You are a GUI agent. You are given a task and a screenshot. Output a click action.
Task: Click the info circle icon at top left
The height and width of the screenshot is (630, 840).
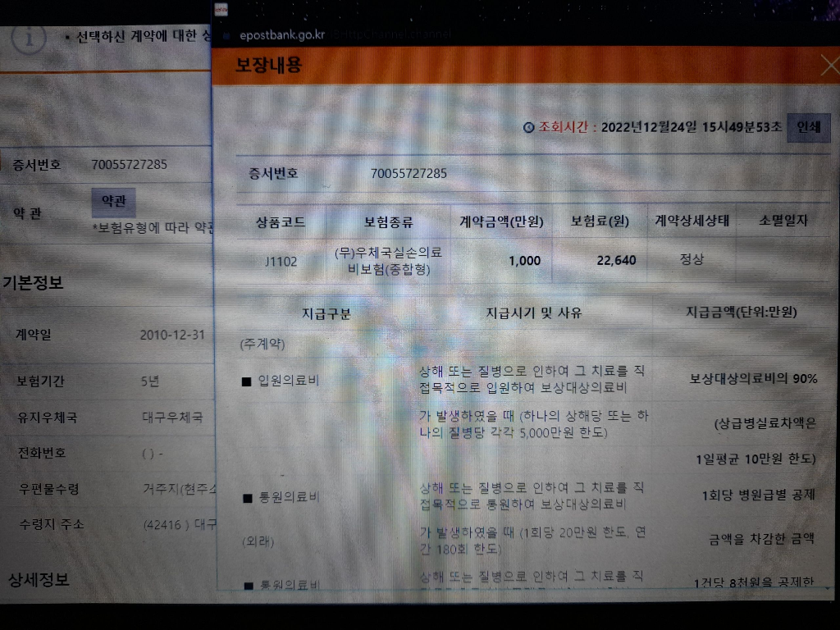click(30, 37)
